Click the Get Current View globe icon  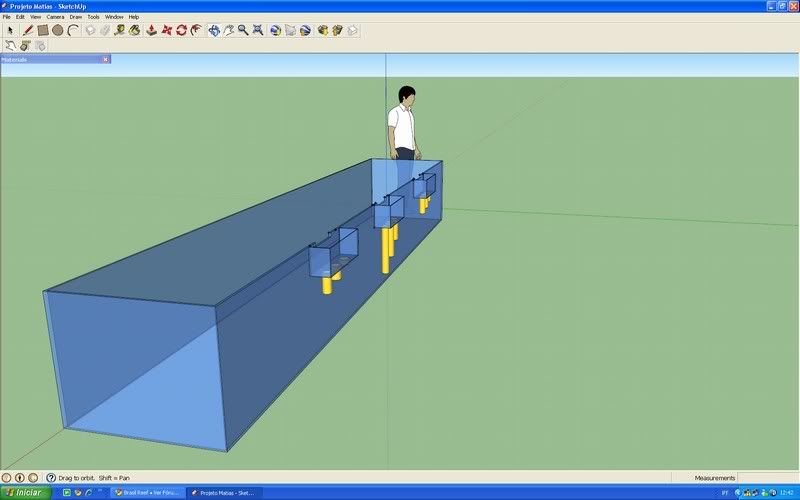click(276, 31)
